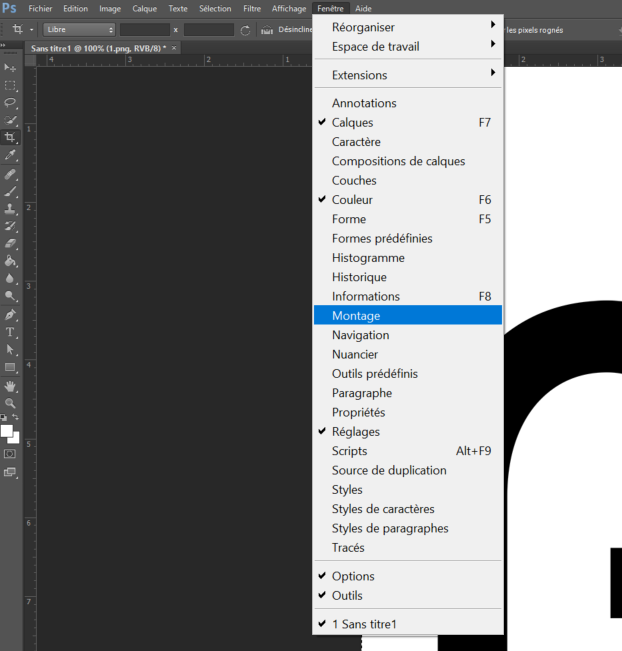The width and height of the screenshot is (622, 651).
Task: Select the Type tool
Action: coord(10,332)
